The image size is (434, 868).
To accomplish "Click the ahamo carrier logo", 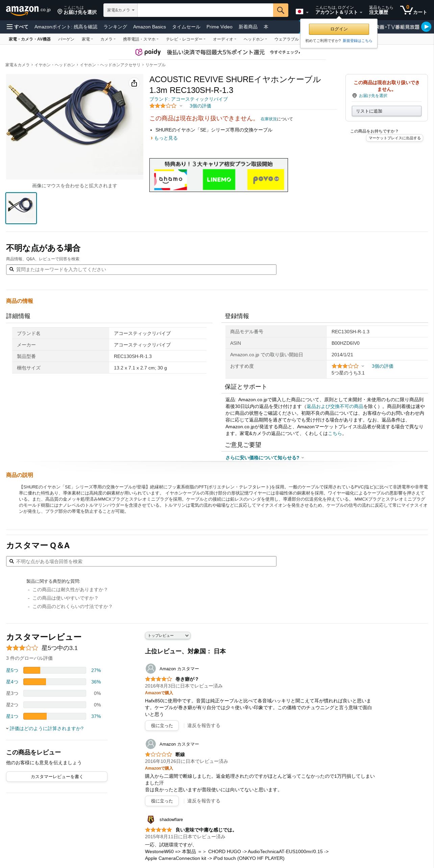I will (x=170, y=179).
